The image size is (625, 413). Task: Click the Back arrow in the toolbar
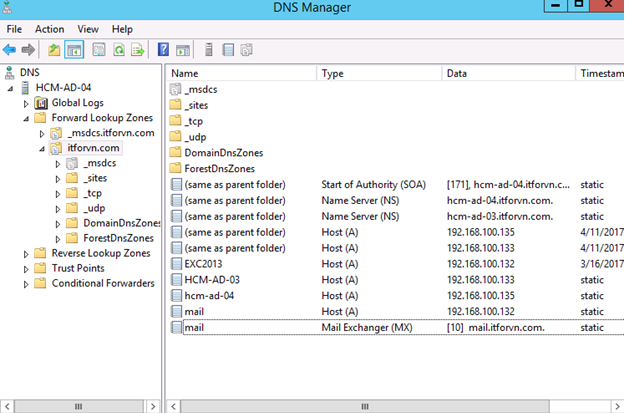pos(11,49)
